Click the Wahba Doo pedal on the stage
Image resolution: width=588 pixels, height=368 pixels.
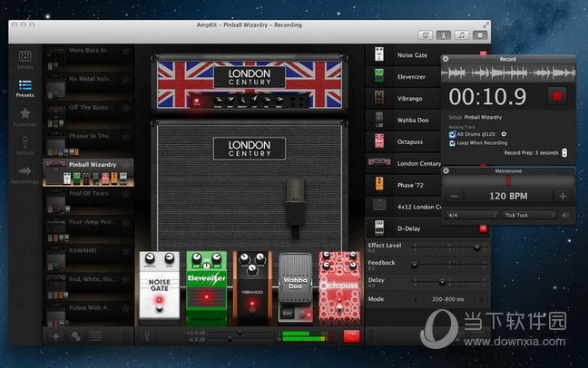click(296, 288)
